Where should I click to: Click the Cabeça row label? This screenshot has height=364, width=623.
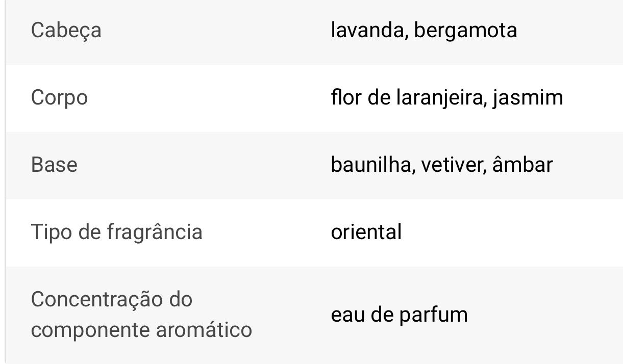(x=66, y=31)
